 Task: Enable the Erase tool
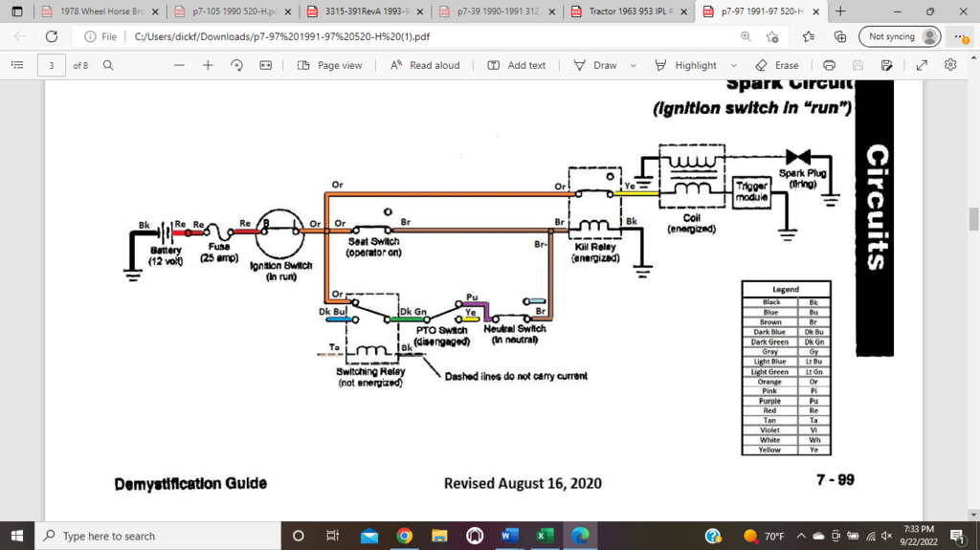(x=776, y=65)
